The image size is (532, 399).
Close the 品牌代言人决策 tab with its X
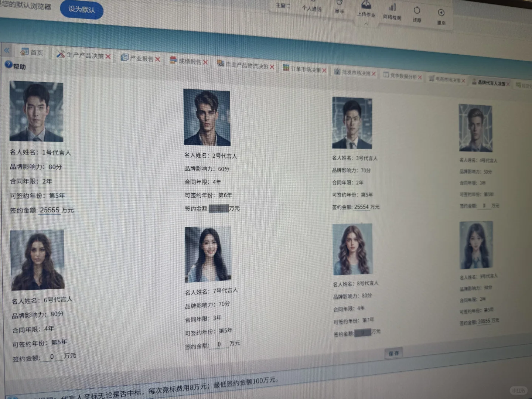click(x=508, y=84)
